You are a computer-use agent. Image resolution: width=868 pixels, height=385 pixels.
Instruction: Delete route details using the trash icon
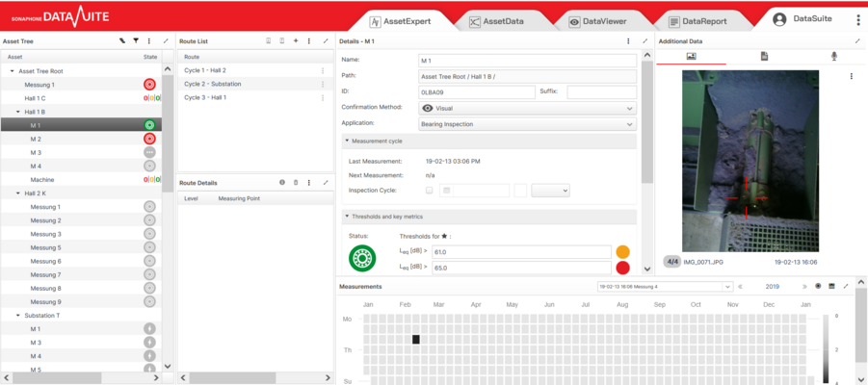pos(296,182)
